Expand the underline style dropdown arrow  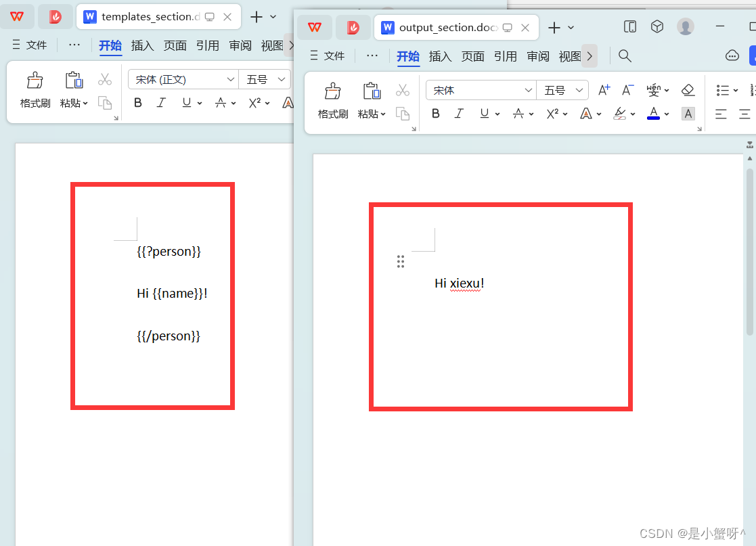point(496,113)
